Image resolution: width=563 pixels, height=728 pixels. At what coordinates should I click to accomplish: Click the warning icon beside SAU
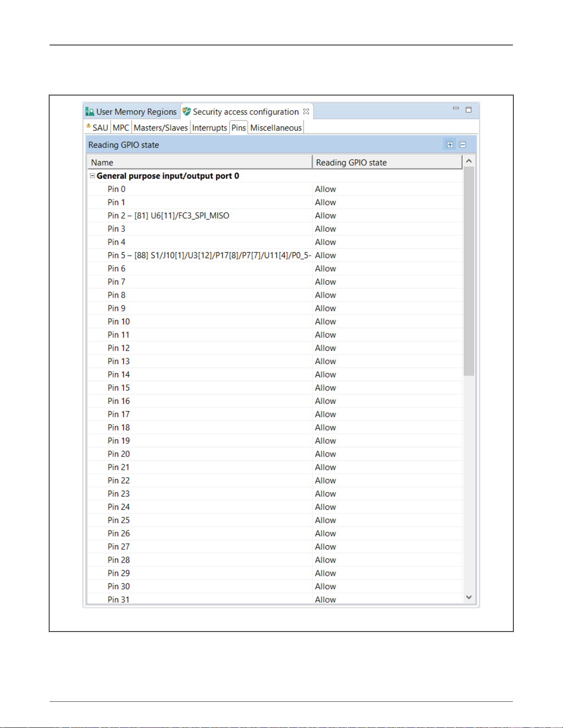(89, 125)
